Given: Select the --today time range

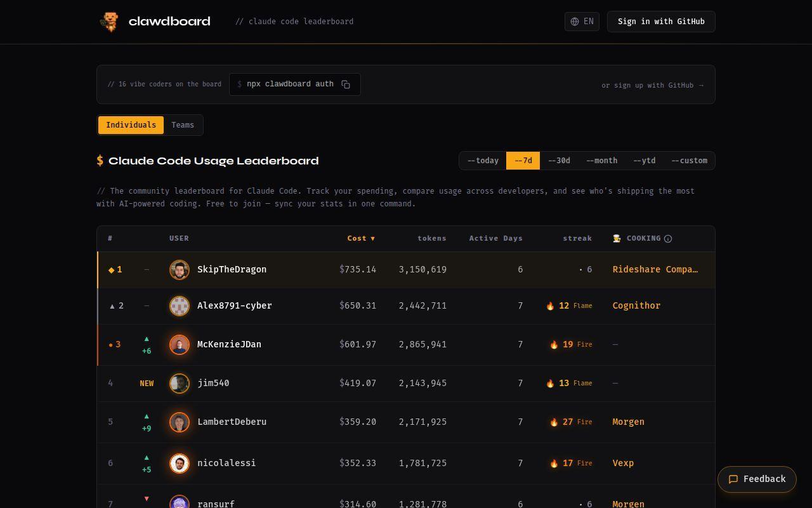Looking at the screenshot, I should (483, 161).
